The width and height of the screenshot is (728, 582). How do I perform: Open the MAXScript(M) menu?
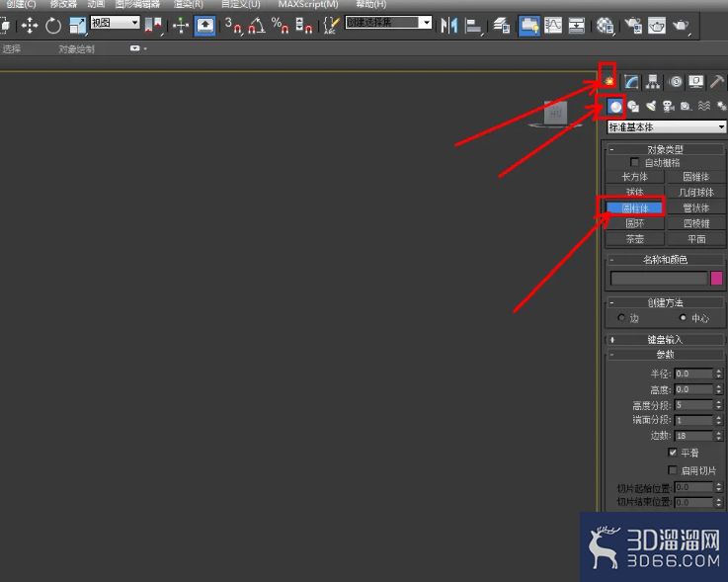pyautogui.click(x=308, y=4)
